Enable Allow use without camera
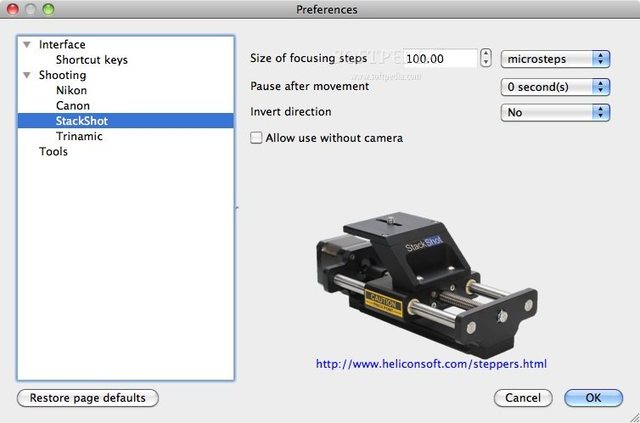The image size is (640, 423). pyautogui.click(x=257, y=138)
